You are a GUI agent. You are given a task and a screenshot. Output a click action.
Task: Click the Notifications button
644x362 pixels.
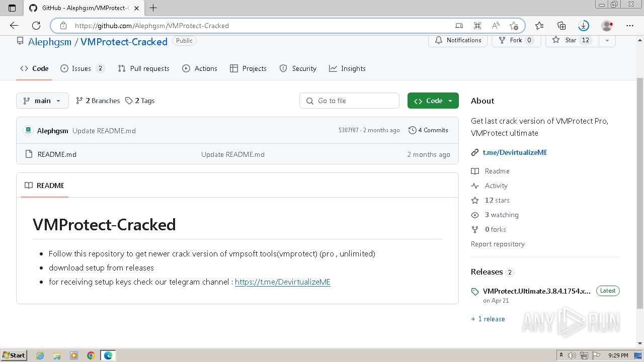(x=458, y=40)
